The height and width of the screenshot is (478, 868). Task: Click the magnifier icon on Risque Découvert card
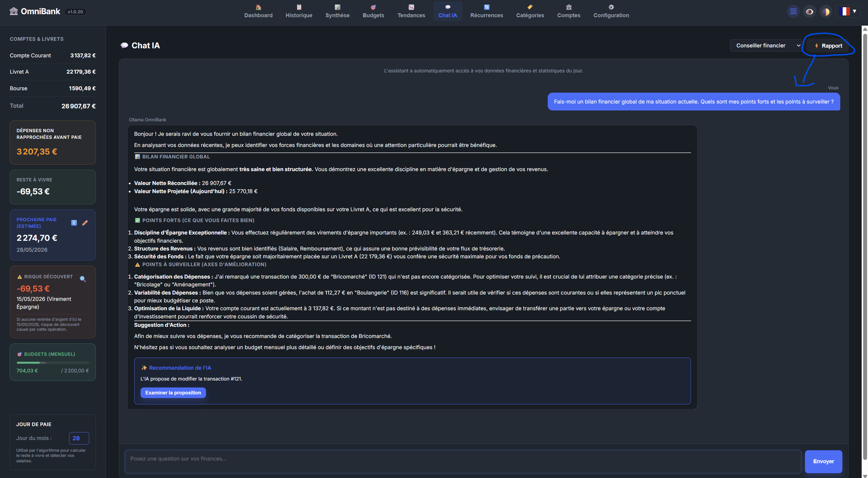(x=83, y=279)
